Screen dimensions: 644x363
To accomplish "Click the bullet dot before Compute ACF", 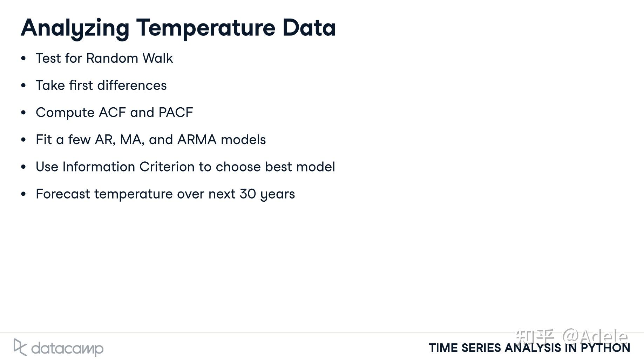I will click(23, 113).
